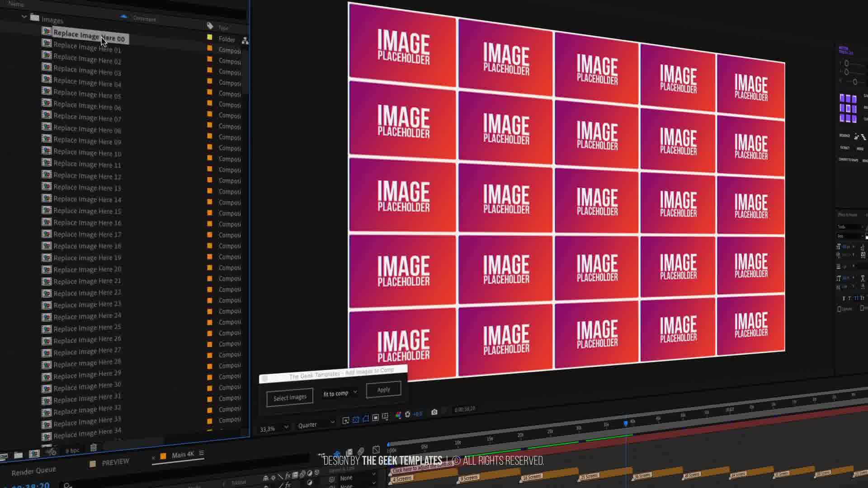Image resolution: width=868 pixels, height=488 pixels.
Task: Click the trash icon to delete selected item
Action: point(93,447)
